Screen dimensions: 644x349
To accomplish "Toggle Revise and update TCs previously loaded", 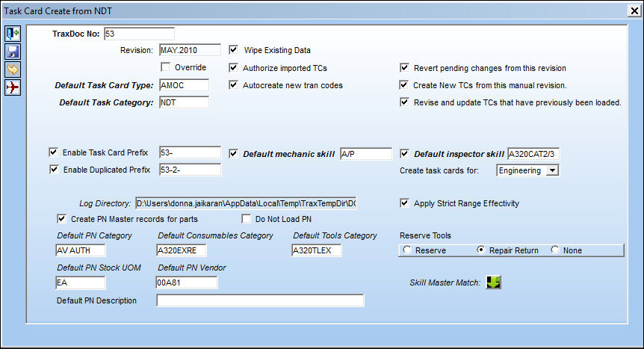I will [404, 102].
